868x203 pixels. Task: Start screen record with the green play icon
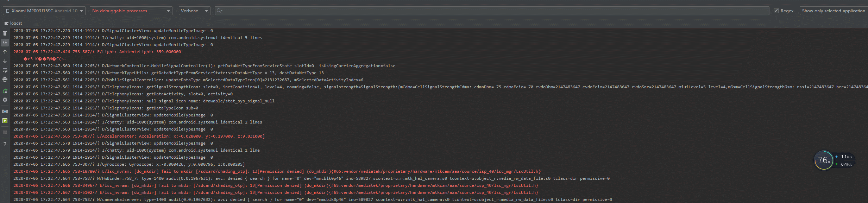(5, 121)
